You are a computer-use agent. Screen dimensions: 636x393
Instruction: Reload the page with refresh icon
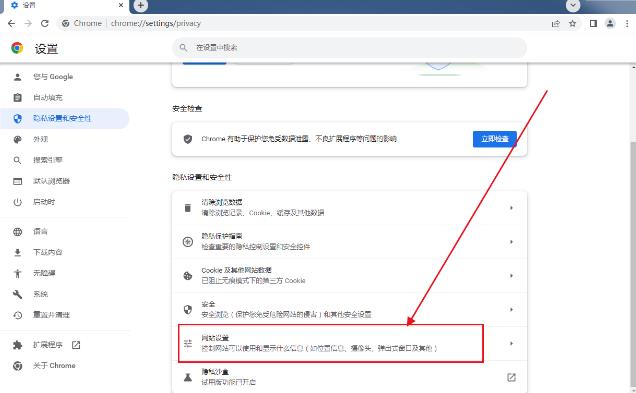coord(45,24)
